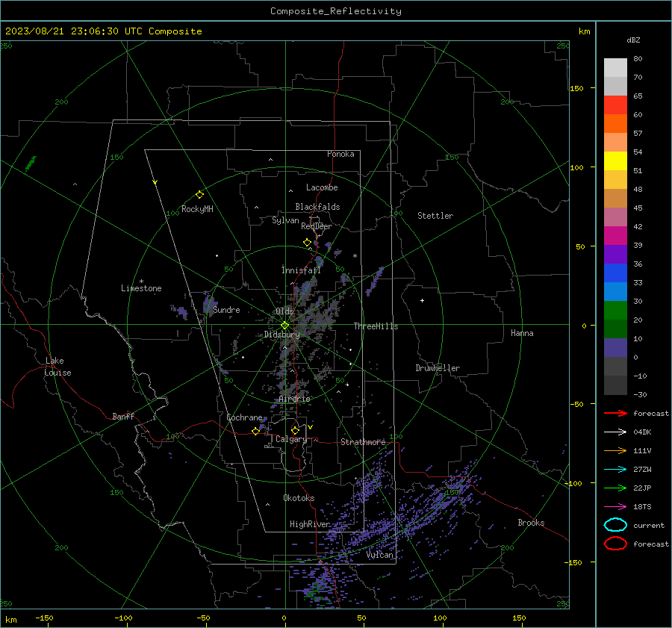Click the Lake Louise label
The height and width of the screenshot is (628, 672).
coord(57,367)
